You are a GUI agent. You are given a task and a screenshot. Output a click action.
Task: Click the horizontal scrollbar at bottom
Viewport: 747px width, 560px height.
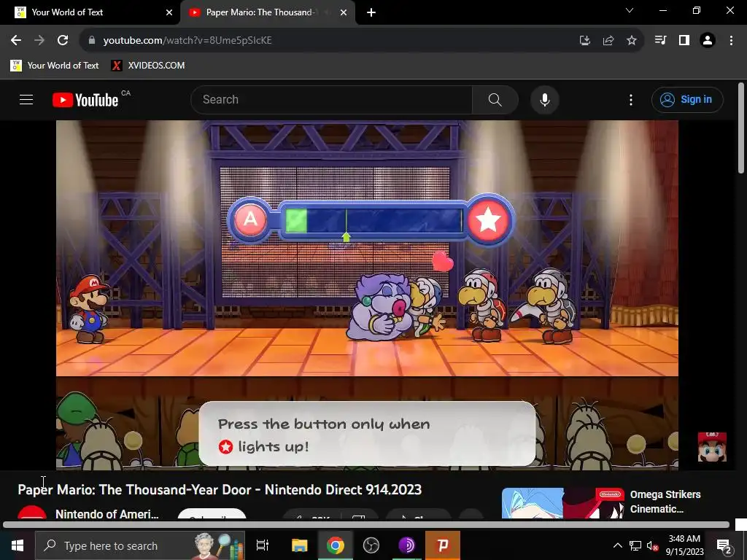tap(366, 525)
